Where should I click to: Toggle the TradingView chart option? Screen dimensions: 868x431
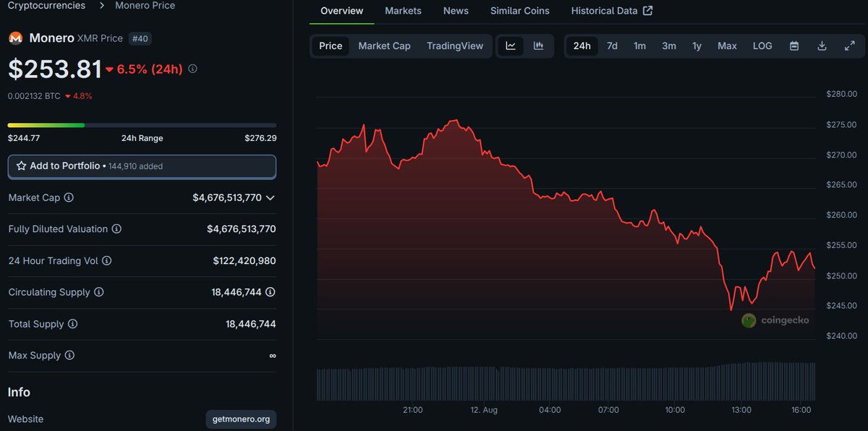pyautogui.click(x=454, y=45)
